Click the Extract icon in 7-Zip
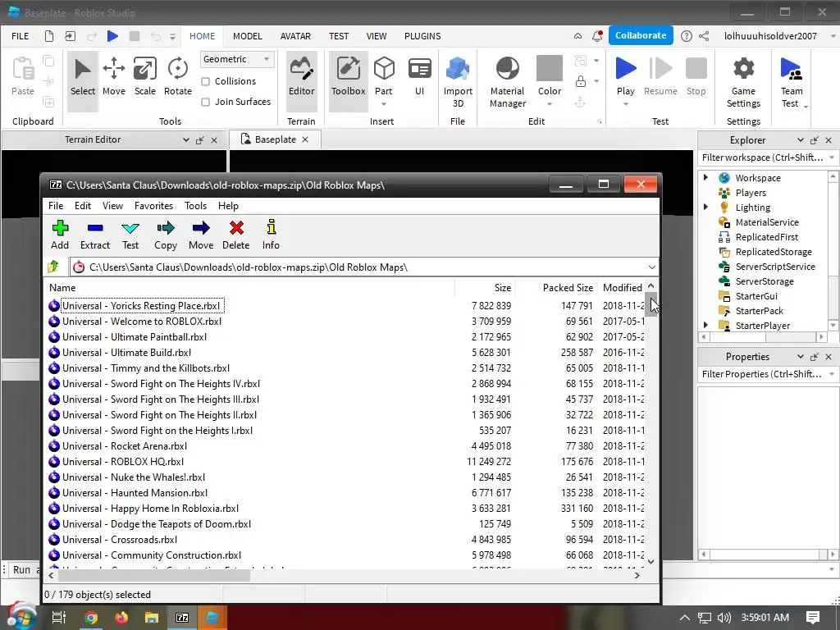The height and width of the screenshot is (630, 840). point(95,228)
